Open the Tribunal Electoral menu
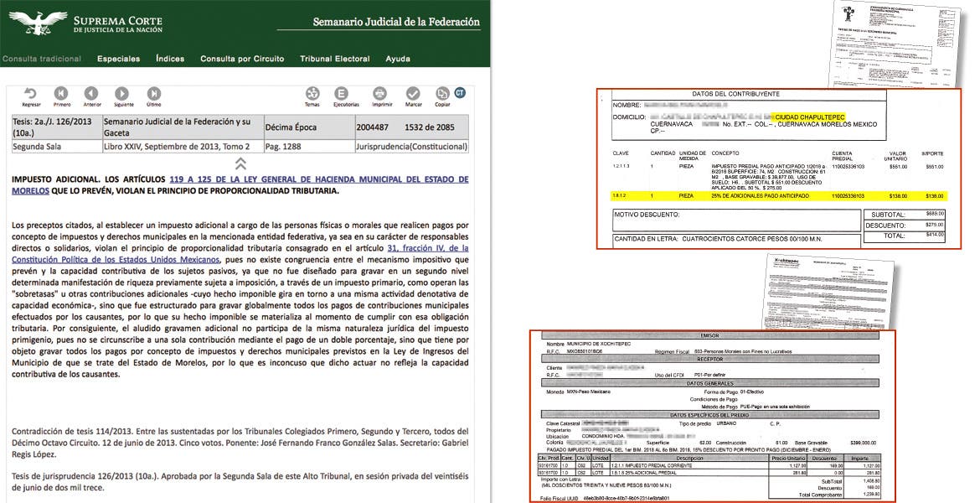This screenshot has width=980, height=503. click(334, 59)
